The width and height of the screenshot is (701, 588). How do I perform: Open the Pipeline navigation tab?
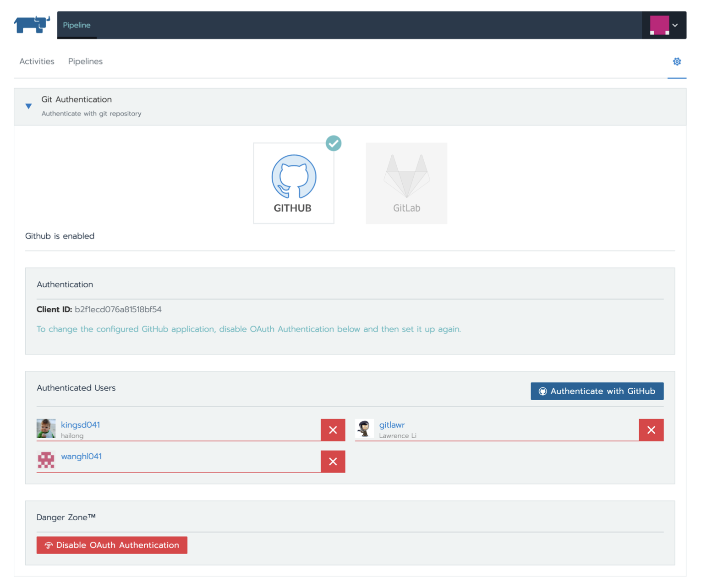(77, 25)
